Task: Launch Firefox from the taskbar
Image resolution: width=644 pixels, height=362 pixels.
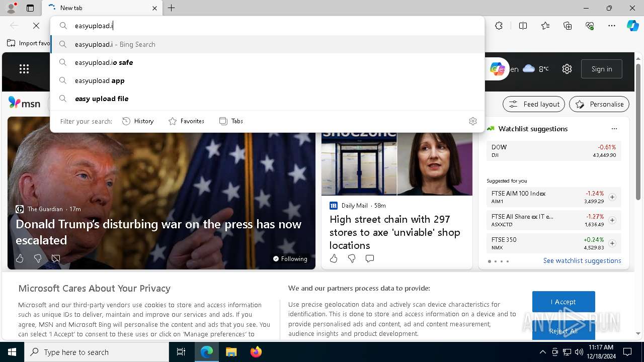Action: tap(256, 352)
